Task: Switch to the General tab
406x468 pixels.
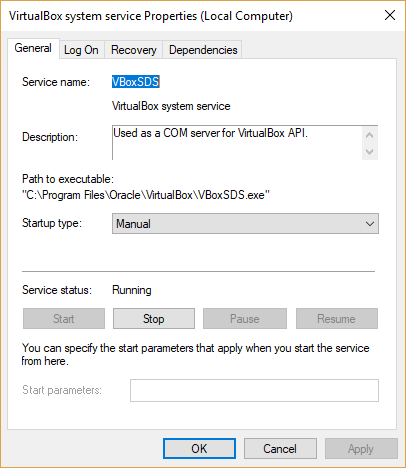Action: (33, 48)
